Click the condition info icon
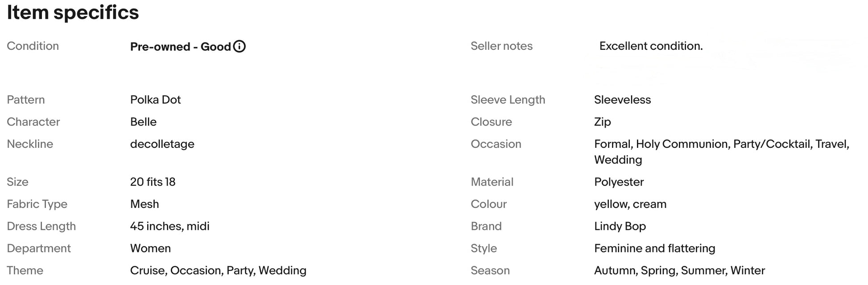The height and width of the screenshot is (285, 868). 240,46
